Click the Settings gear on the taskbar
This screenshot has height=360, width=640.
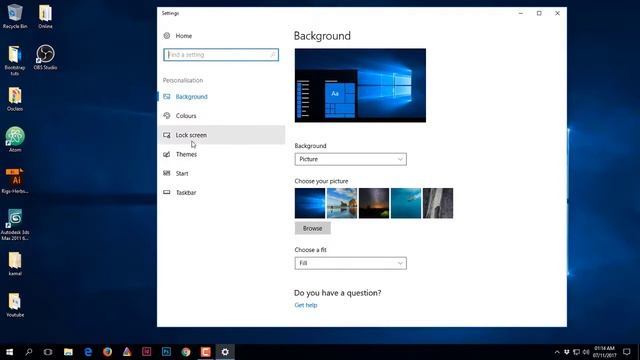point(225,352)
